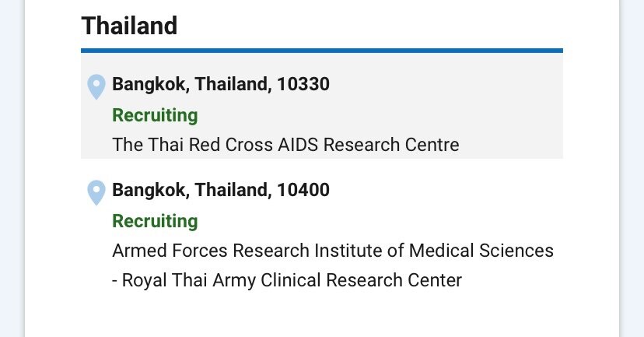Click the word Bangkok in the 10400 title
644x337 pixels.
(x=151, y=190)
